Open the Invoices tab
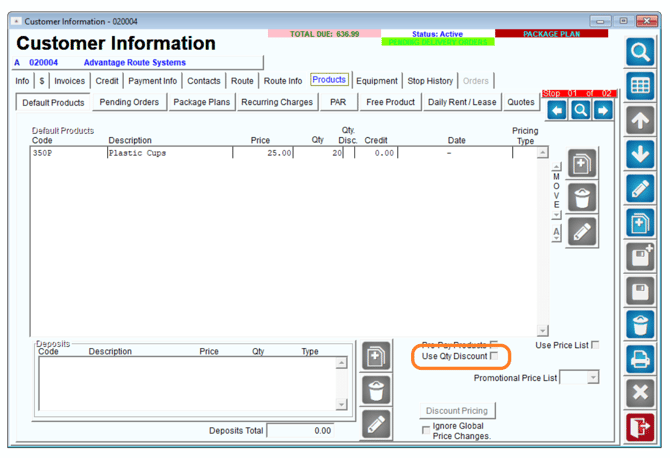 [70, 81]
